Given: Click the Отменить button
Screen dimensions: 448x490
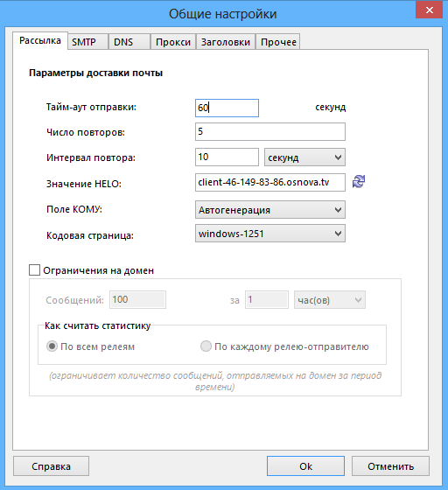Looking at the screenshot, I should pos(390,466).
